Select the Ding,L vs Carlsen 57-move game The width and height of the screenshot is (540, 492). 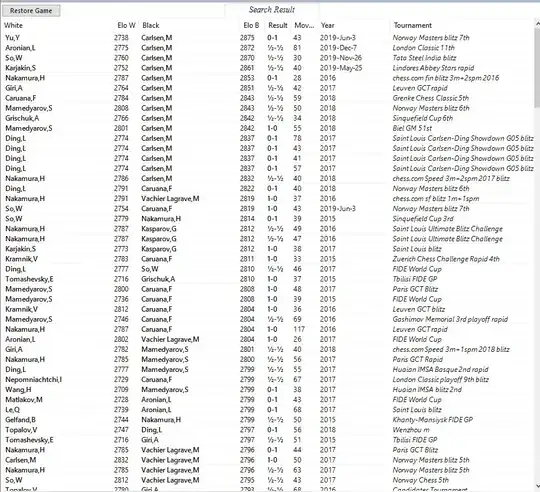tap(267, 168)
